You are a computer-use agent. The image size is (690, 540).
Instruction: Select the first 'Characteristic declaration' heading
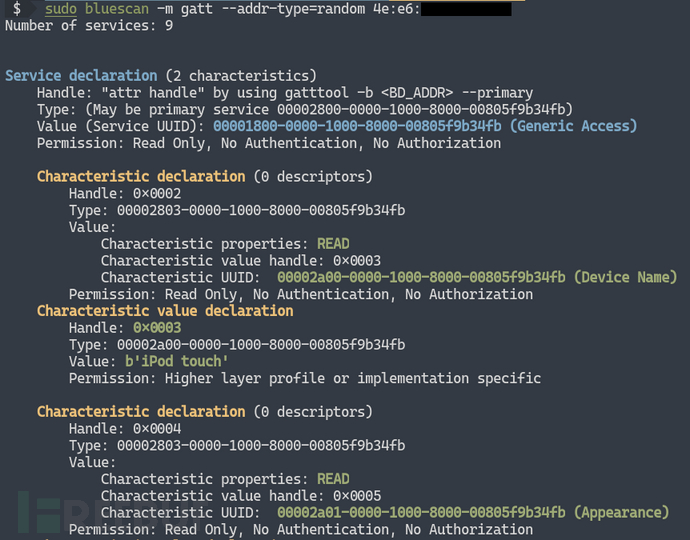click(x=141, y=176)
